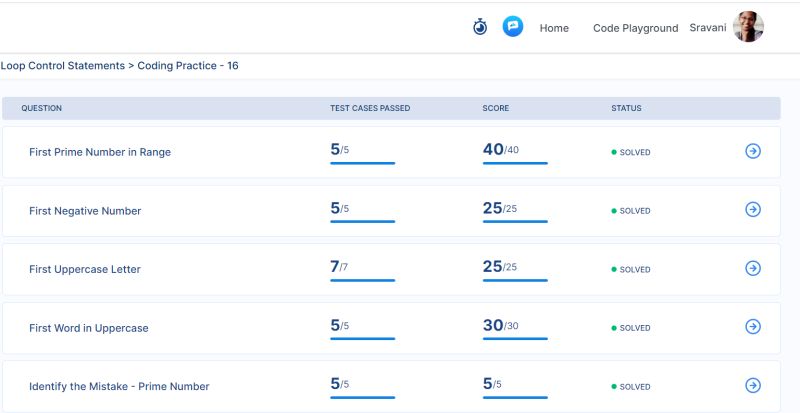800x413 pixels.
Task: Open arrow for First Negative Number
Action: pos(753,210)
